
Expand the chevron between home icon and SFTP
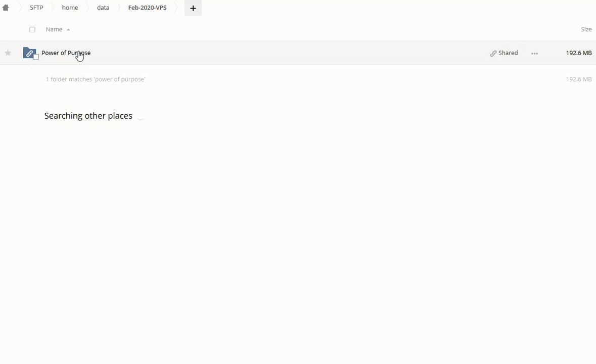coord(19,8)
